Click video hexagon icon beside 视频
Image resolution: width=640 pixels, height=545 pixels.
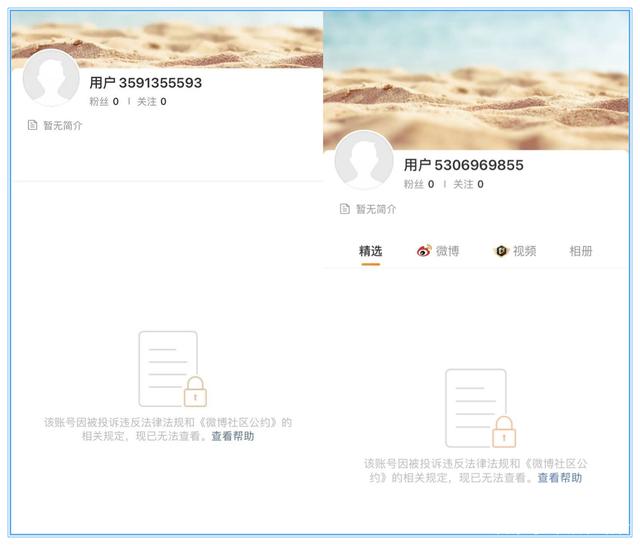[x=501, y=251]
